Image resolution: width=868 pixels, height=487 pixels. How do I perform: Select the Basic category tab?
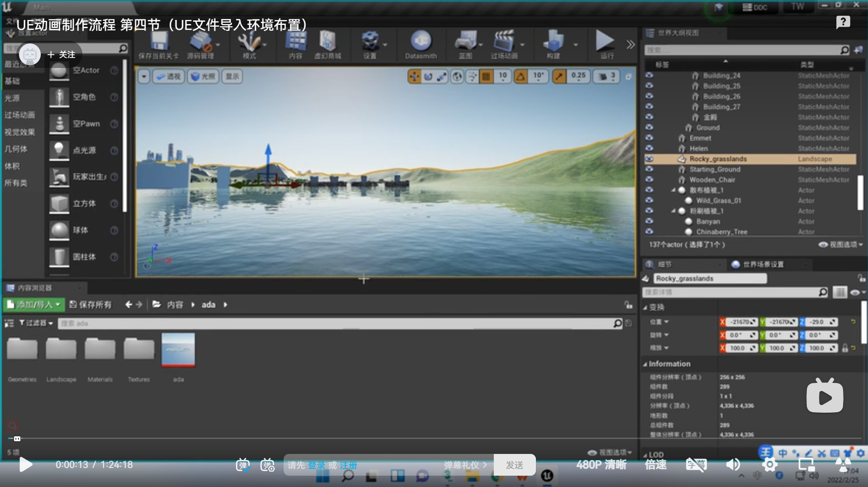click(x=12, y=81)
